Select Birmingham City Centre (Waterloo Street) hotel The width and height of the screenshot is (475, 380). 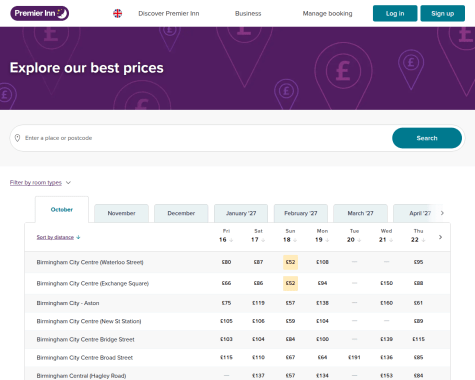90,262
